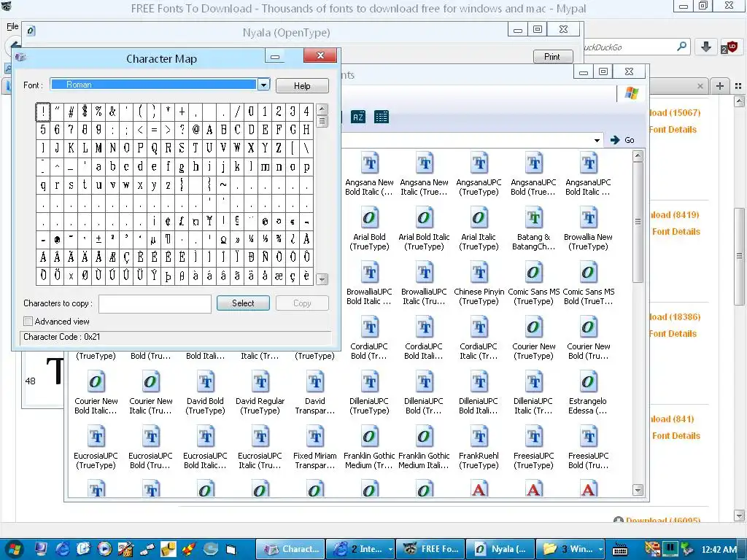Select the David Bold font icon
Image resolution: width=747 pixels, height=560 pixels.
(x=205, y=382)
